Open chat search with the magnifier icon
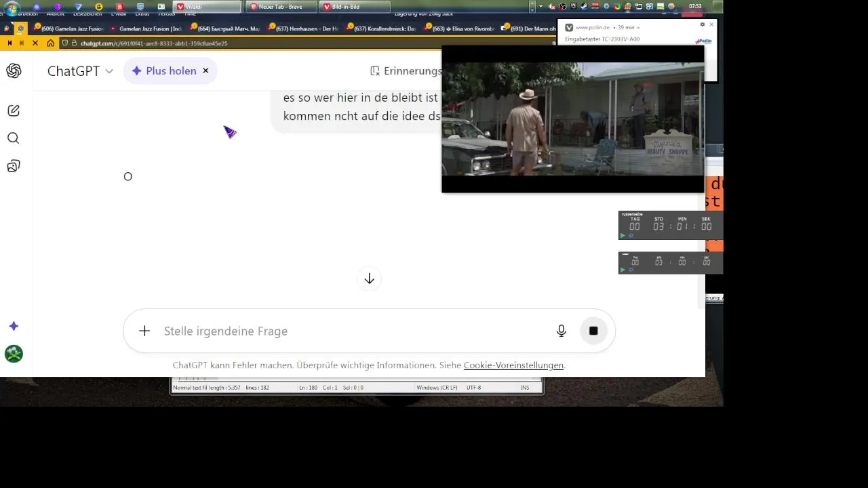Screen dimensions: 868x488 point(14,138)
